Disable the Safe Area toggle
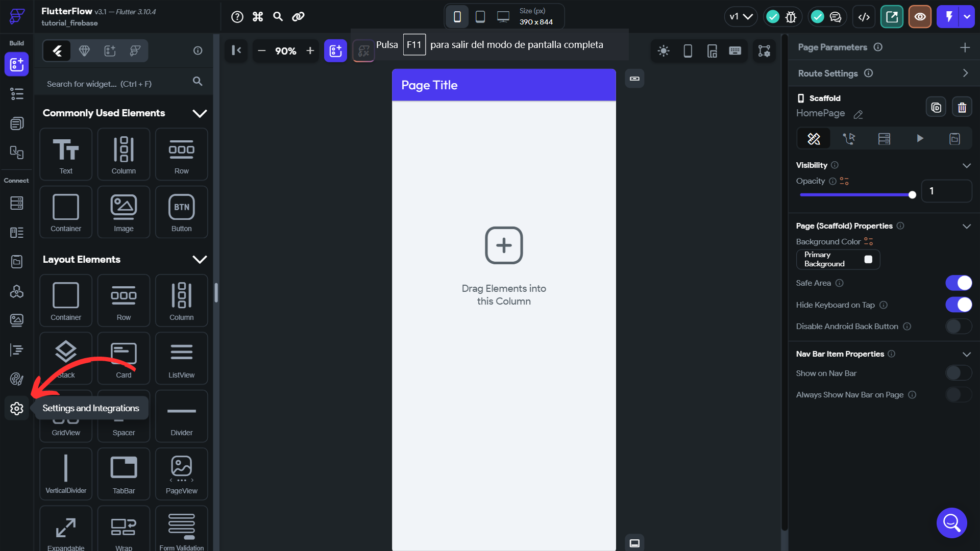Viewport: 980px width, 551px height. [x=959, y=283]
